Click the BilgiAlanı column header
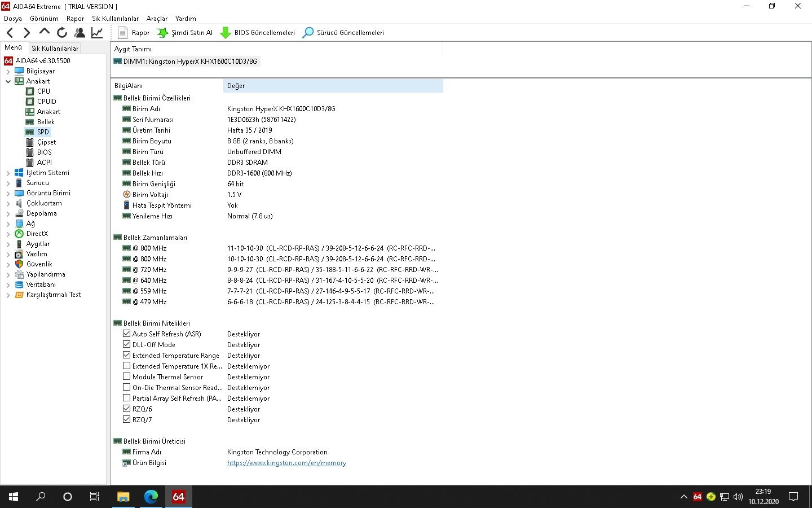The height and width of the screenshot is (508, 812). click(167, 86)
